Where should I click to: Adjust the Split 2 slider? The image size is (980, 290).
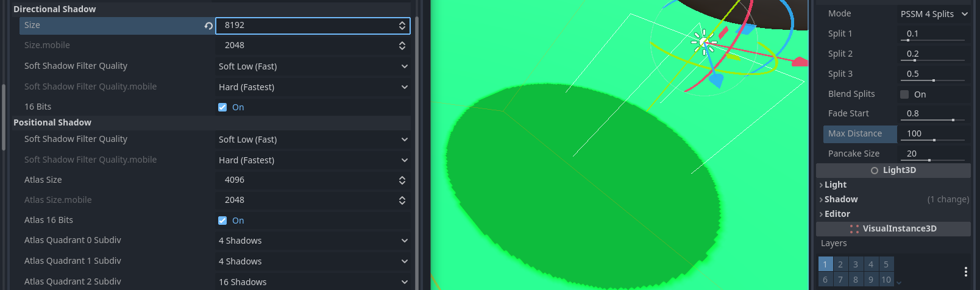pyautogui.click(x=932, y=60)
